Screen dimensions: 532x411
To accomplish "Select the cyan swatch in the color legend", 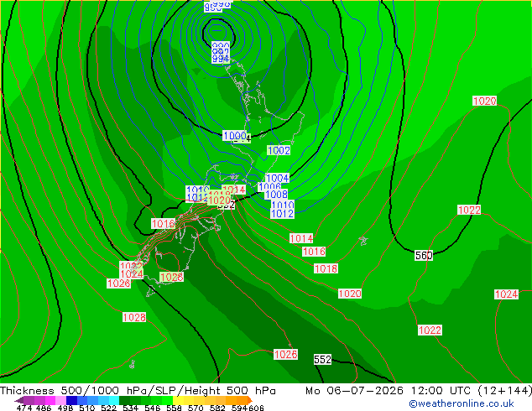I will click(113, 400).
